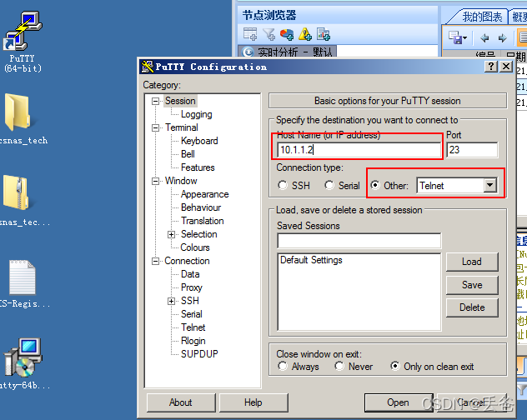Click the Port input field
Viewport: 527px width, 420px height.
[472, 150]
